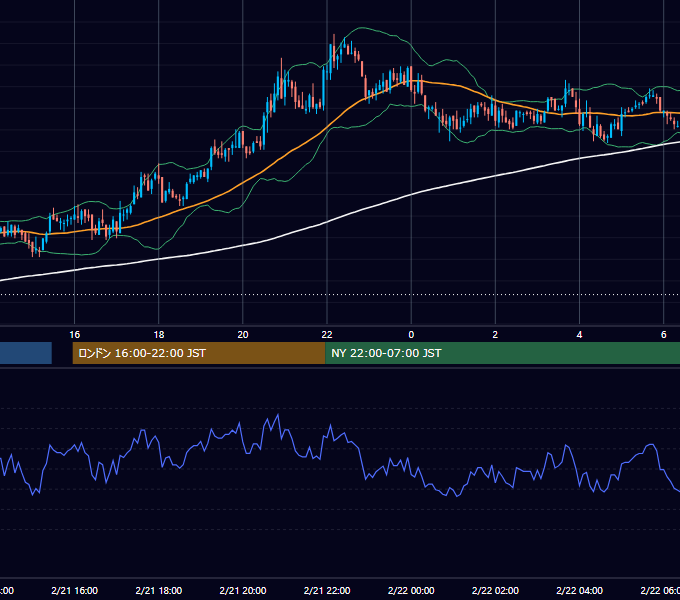The width and height of the screenshot is (680, 600).
Task: Click the 2/21 20:00 label on oscillator axis
Action: [243, 590]
